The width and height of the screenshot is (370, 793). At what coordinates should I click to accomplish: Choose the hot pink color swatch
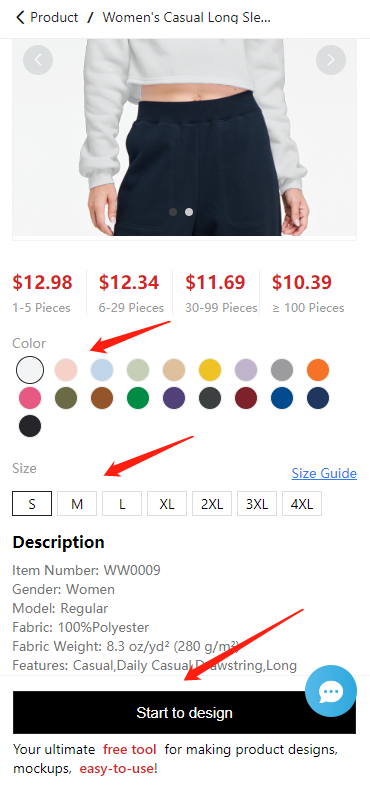(30, 399)
